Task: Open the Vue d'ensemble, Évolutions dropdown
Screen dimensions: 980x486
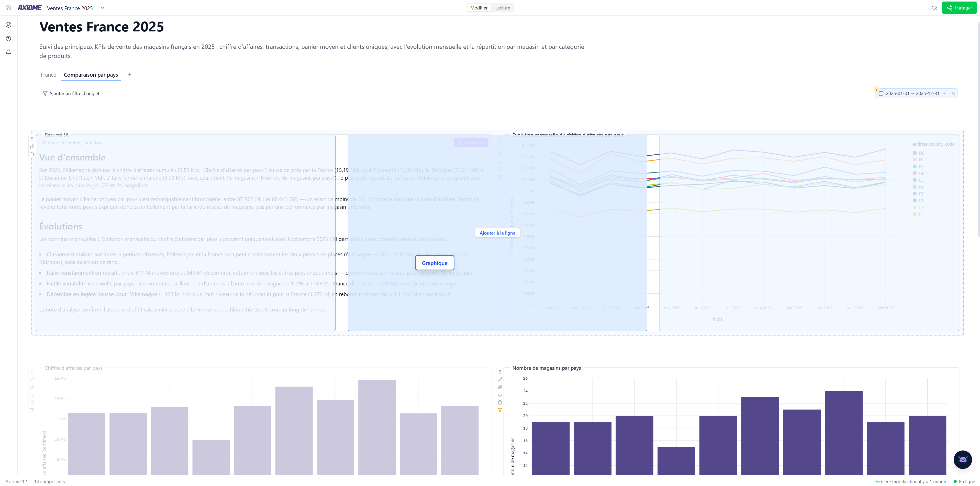Action: [79, 143]
